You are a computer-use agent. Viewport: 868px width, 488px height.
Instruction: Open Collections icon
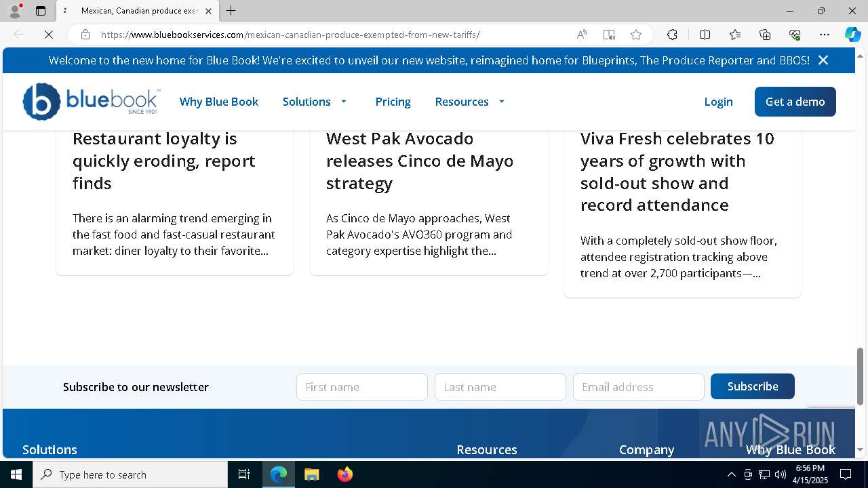point(765,35)
